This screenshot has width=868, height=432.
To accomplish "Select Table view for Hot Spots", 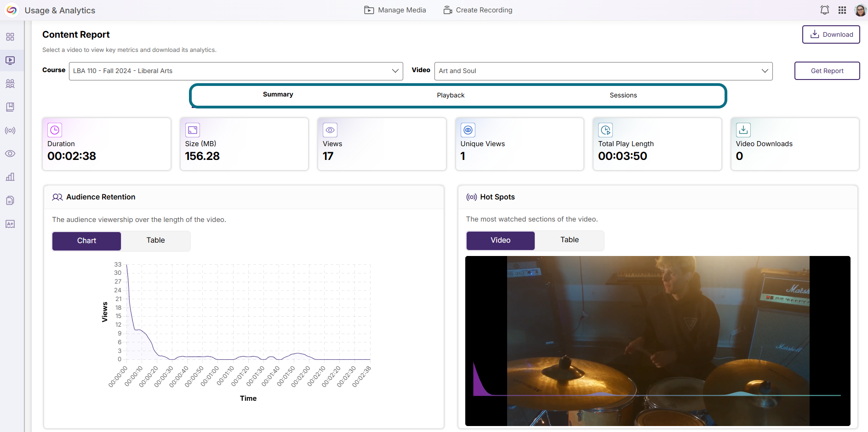I will pos(570,240).
